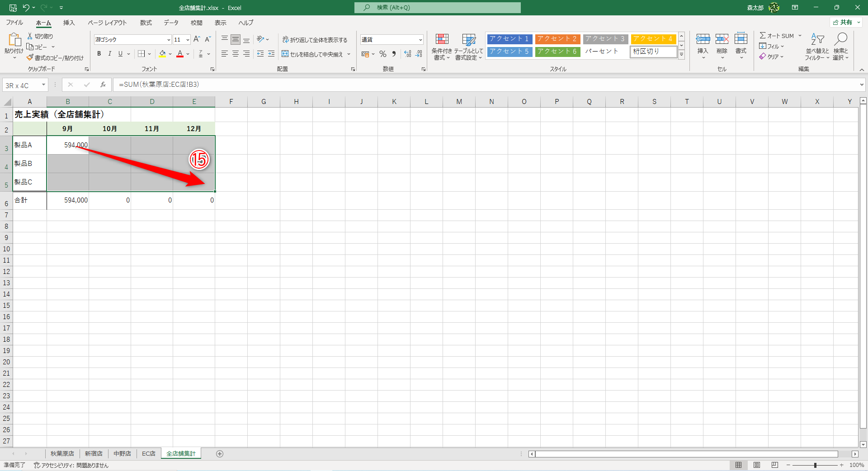This screenshot has width=868, height=471.
Task: Click the フィル fill button
Action: [x=772, y=46]
